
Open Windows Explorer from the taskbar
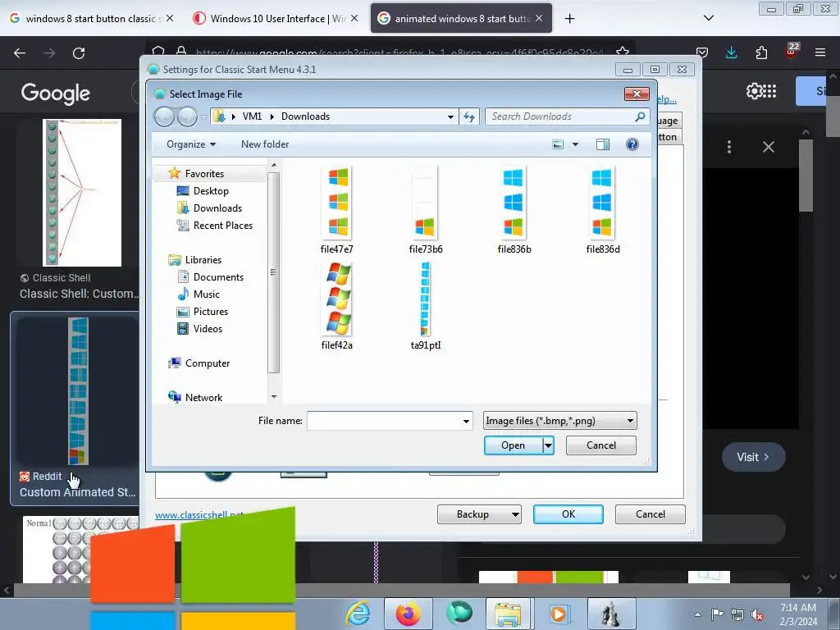(x=508, y=614)
